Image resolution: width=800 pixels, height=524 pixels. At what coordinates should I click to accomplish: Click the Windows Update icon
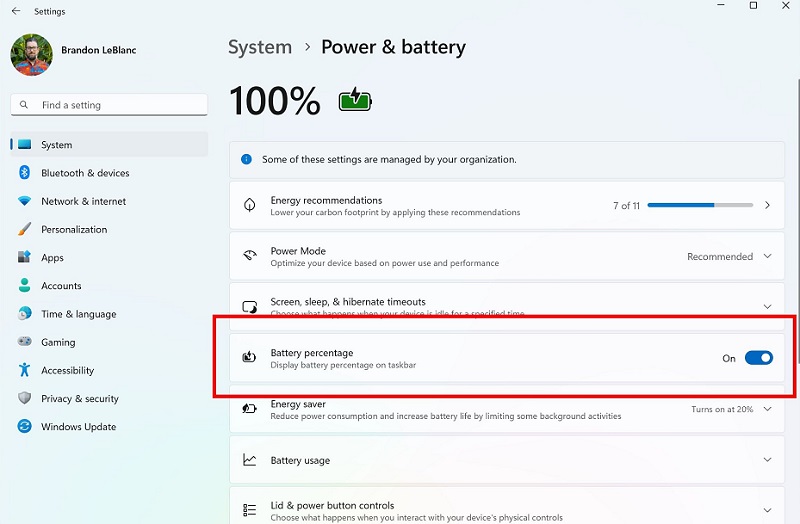[x=25, y=427]
